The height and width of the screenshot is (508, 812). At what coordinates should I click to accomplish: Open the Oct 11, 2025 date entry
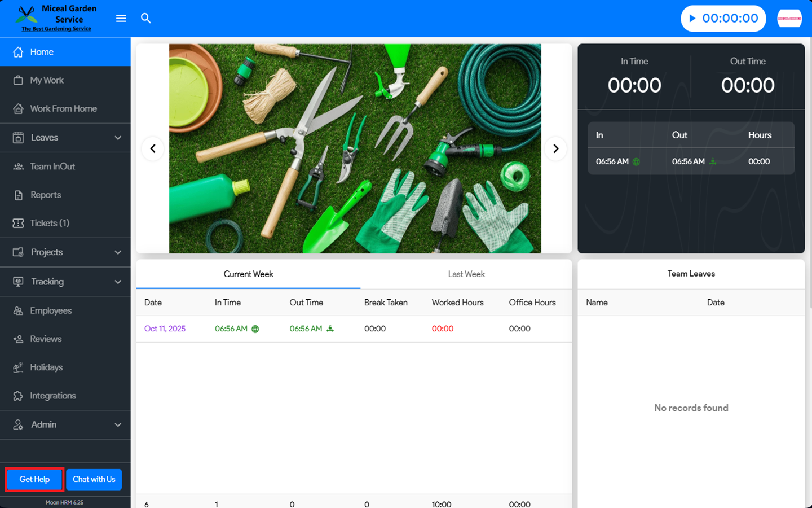pos(165,329)
